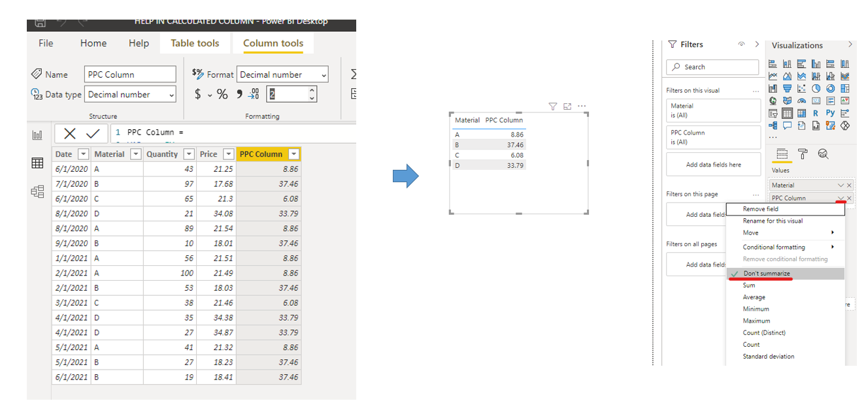
Task: Remove PPC Column from Values with X
Action: point(849,198)
